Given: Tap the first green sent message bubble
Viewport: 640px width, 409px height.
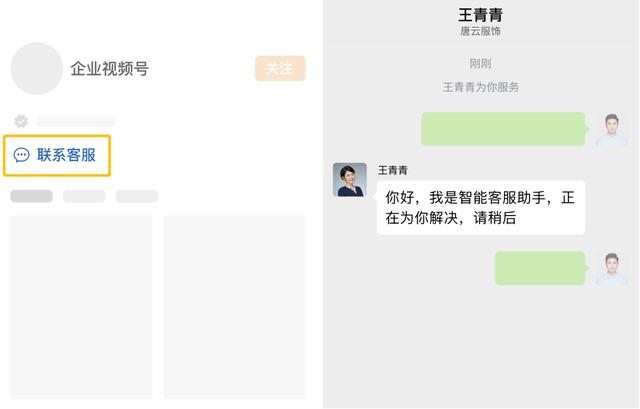Looking at the screenshot, I should pos(504,129).
